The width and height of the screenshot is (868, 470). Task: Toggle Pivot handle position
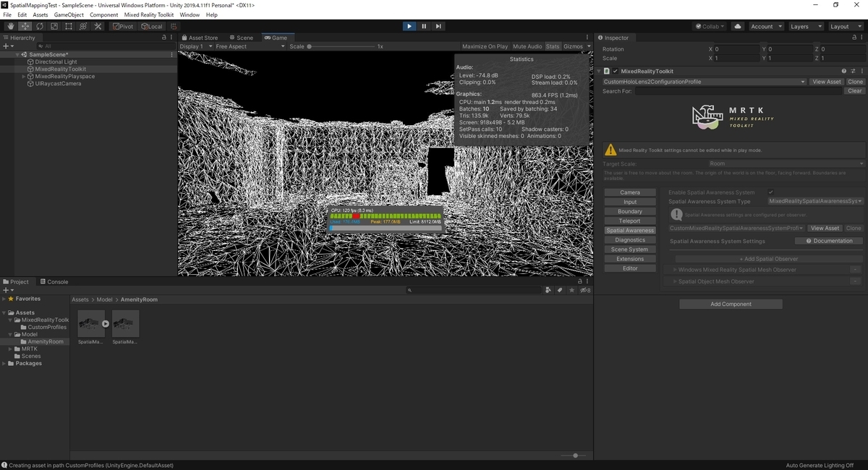click(123, 26)
